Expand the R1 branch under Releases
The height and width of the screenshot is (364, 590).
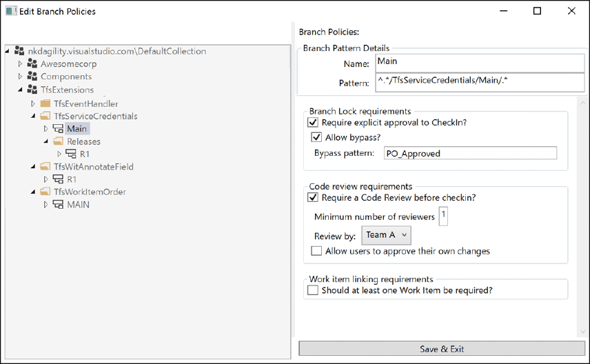(59, 154)
